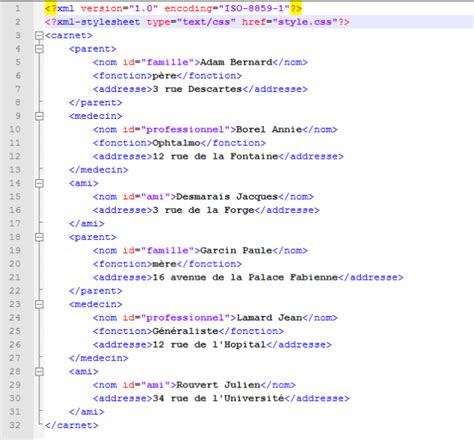Viewport: 474px width, 440px height.
Task: Collapse the carnet fold marker on line 3
Action: pos(39,35)
